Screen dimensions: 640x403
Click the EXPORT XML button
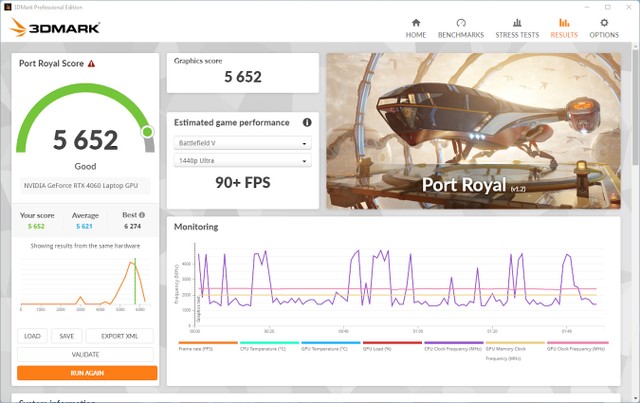[120, 336]
